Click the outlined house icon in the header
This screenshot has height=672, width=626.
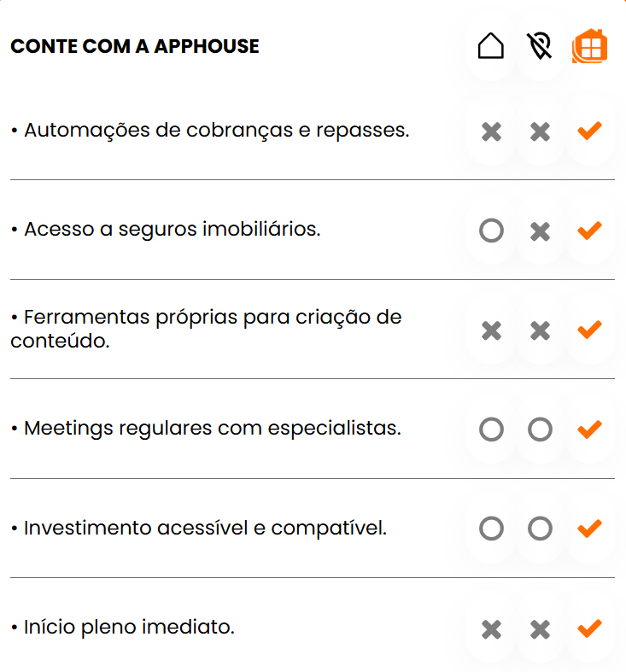click(x=491, y=46)
